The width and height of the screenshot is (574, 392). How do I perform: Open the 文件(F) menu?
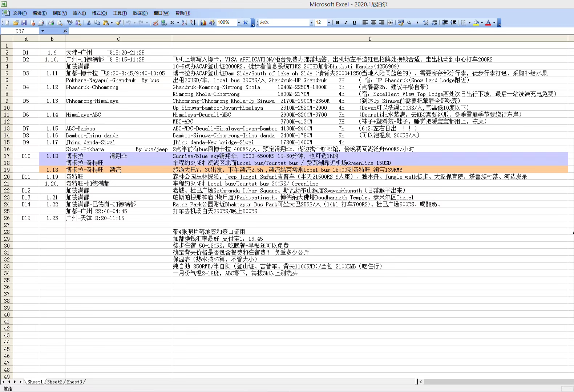pos(20,13)
